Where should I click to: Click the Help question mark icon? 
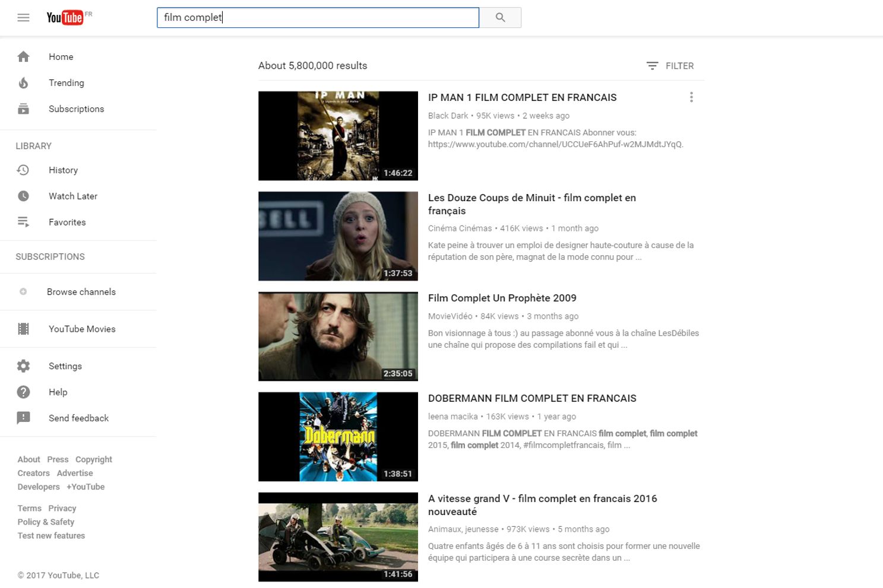coord(23,392)
